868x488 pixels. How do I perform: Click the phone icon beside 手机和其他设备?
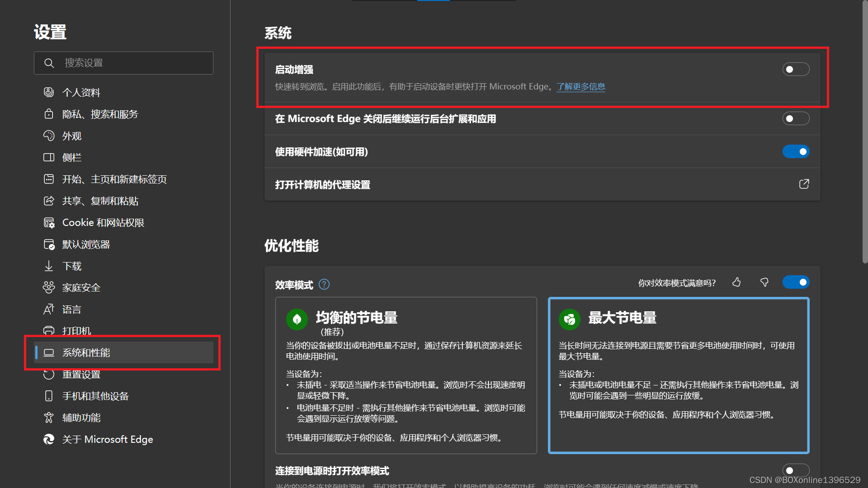pos(49,396)
